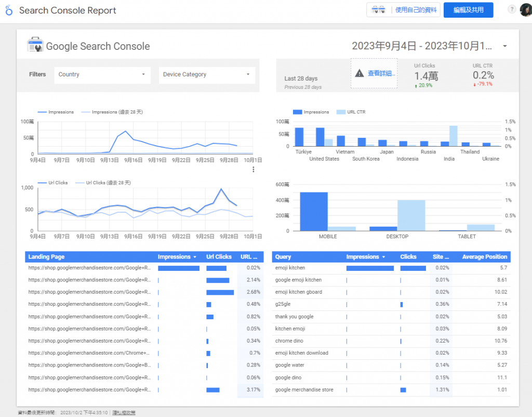Open the 查看詳細 warning details link

tap(381, 73)
